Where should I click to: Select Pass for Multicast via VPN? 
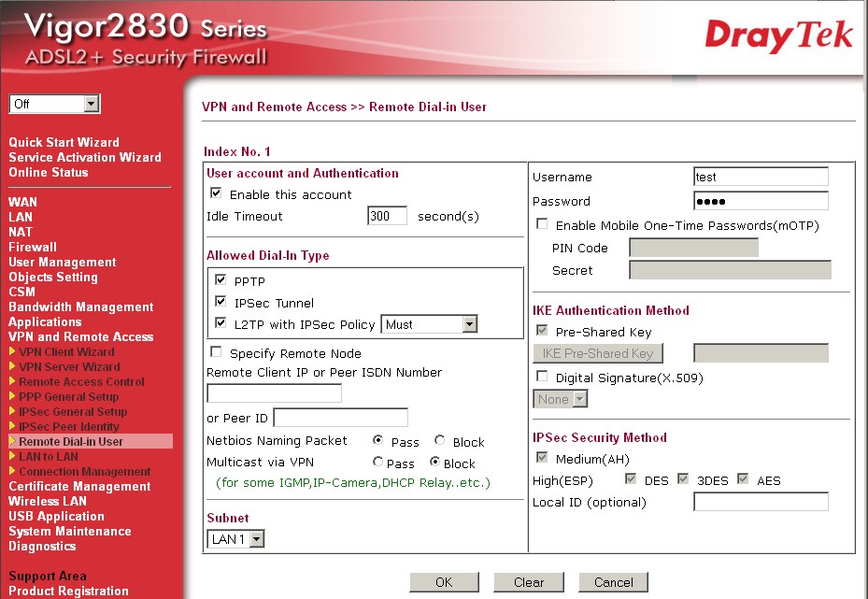(x=378, y=461)
